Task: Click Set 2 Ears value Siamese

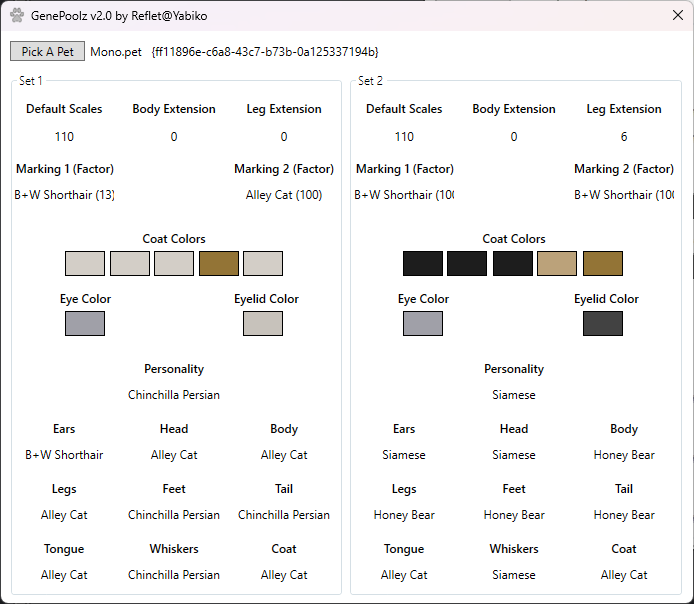Action: 404,455
